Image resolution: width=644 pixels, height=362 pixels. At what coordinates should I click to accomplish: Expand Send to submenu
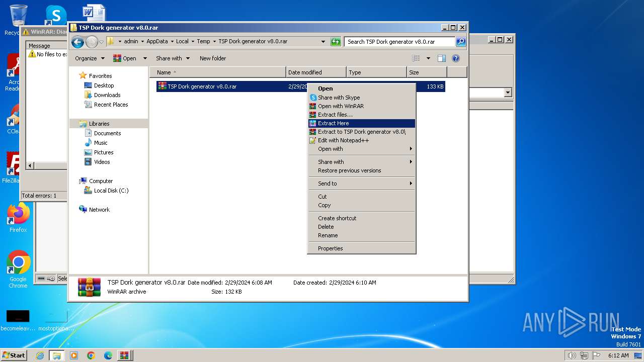(x=362, y=184)
